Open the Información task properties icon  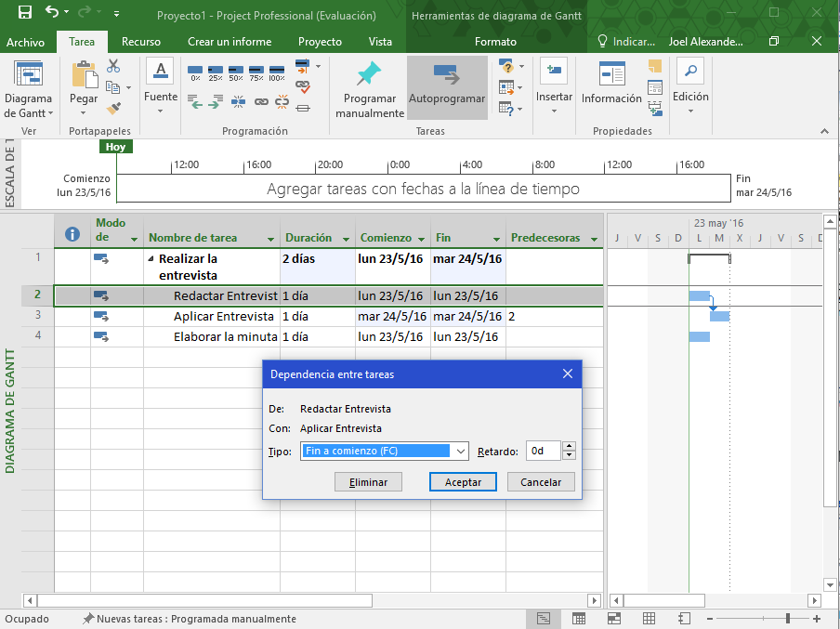click(x=611, y=74)
